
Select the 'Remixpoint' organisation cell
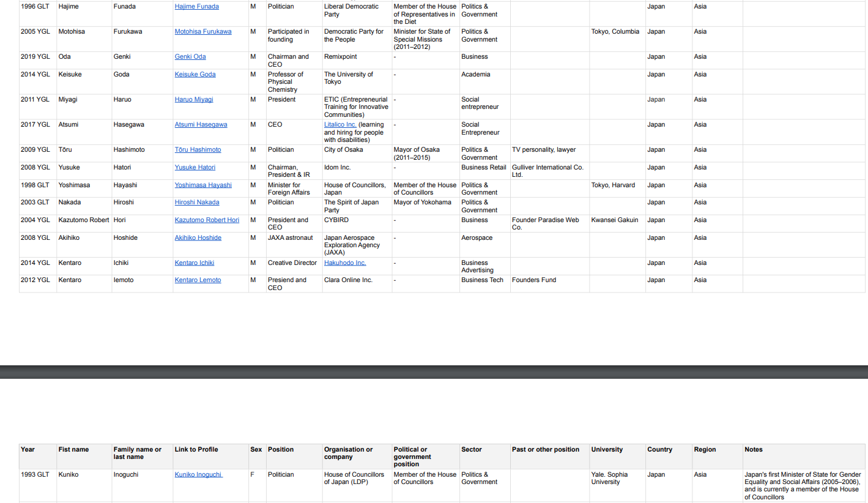357,61
